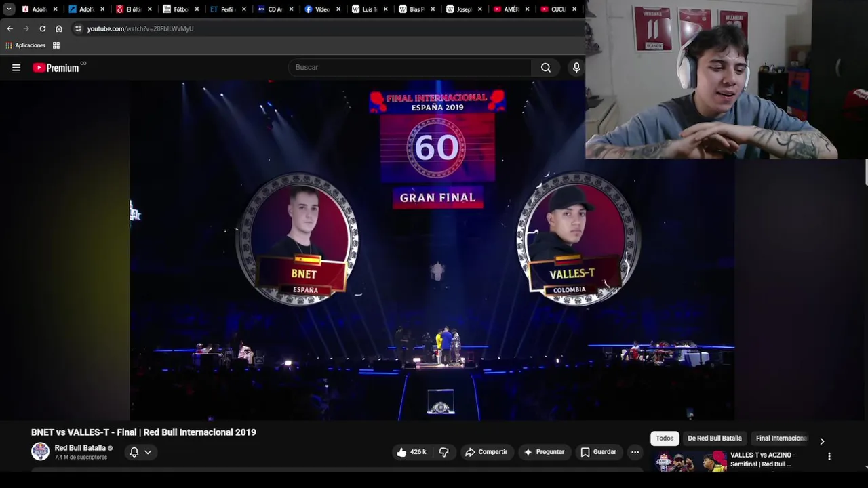Click the Compartir share button
This screenshot has width=868, height=488.
[x=486, y=452]
